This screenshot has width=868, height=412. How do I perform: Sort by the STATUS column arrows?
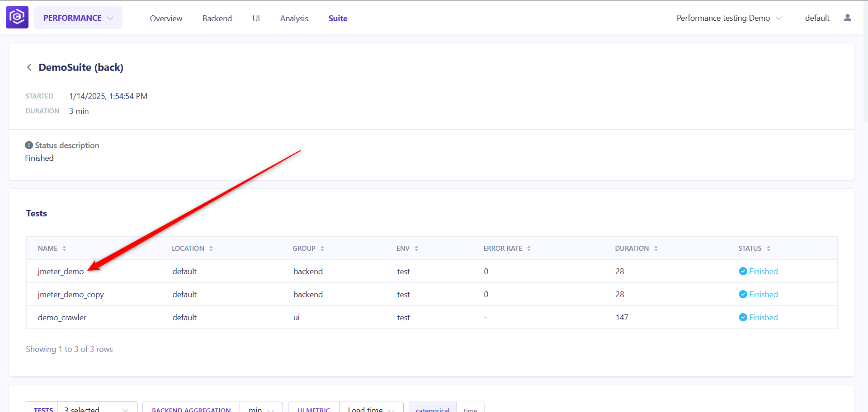[x=769, y=248]
